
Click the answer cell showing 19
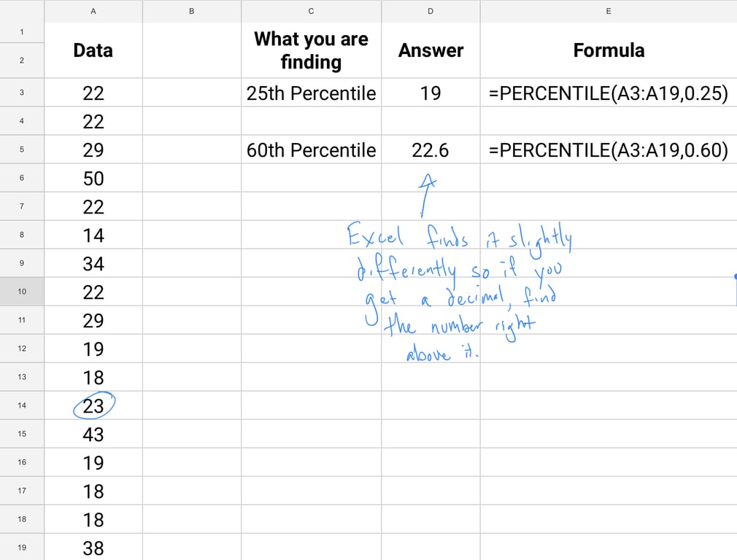431,93
